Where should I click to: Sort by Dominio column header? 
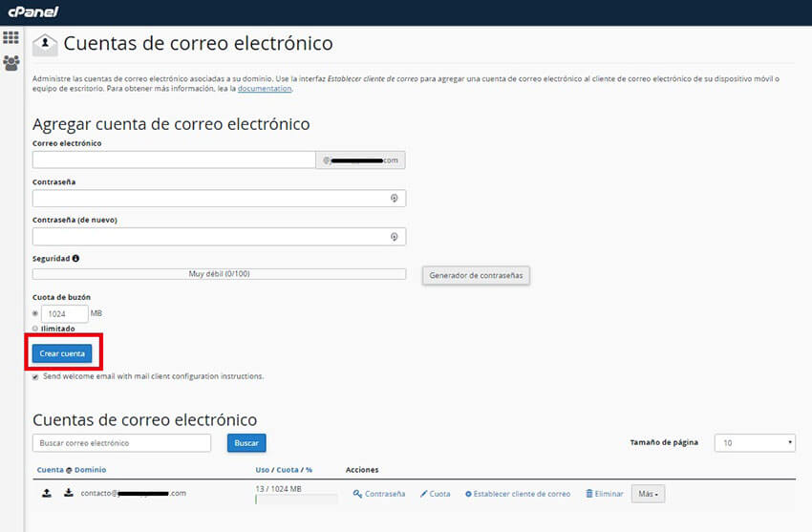(x=90, y=470)
